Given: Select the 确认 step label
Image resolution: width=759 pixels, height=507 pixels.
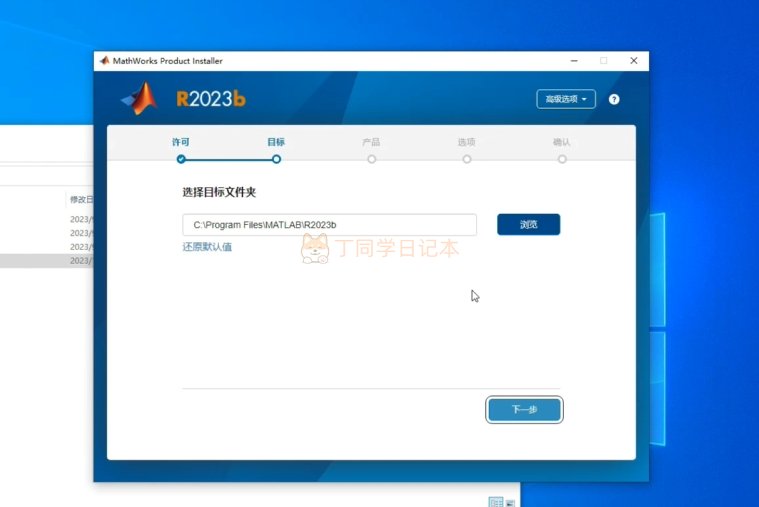Looking at the screenshot, I should [x=562, y=142].
